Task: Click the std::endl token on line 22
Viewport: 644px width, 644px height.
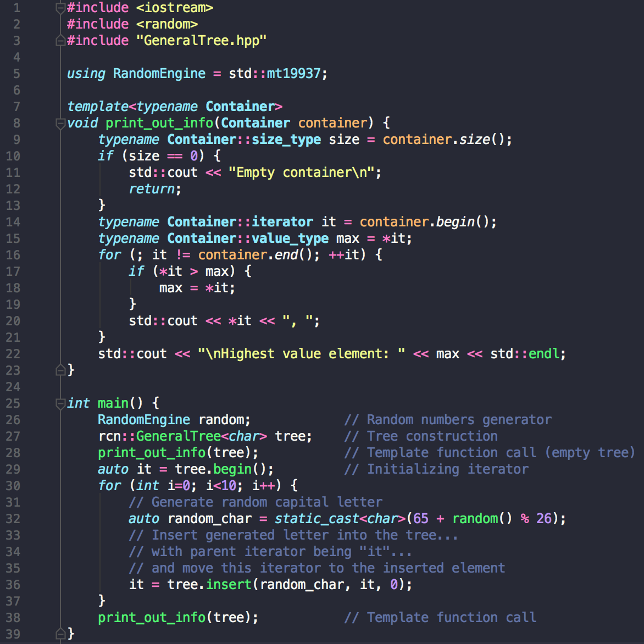Action: [524, 354]
